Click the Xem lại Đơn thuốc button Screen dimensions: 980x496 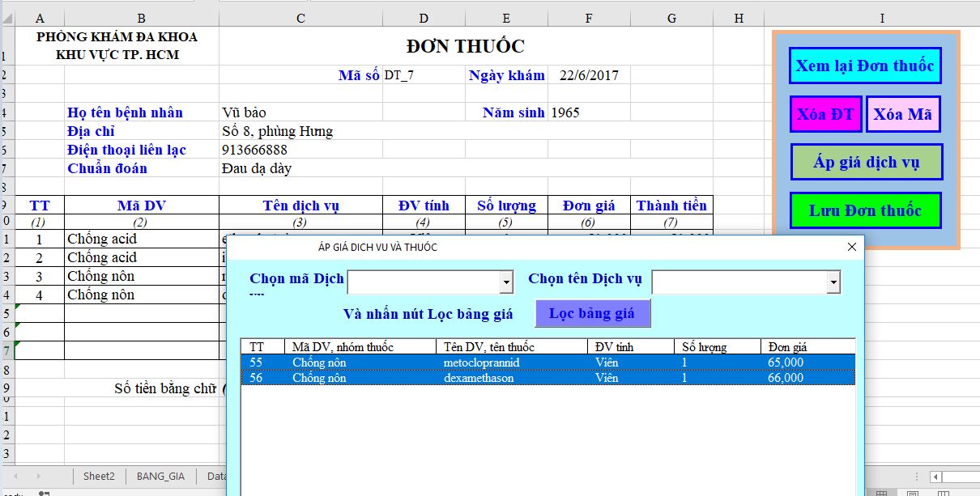(865, 66)
